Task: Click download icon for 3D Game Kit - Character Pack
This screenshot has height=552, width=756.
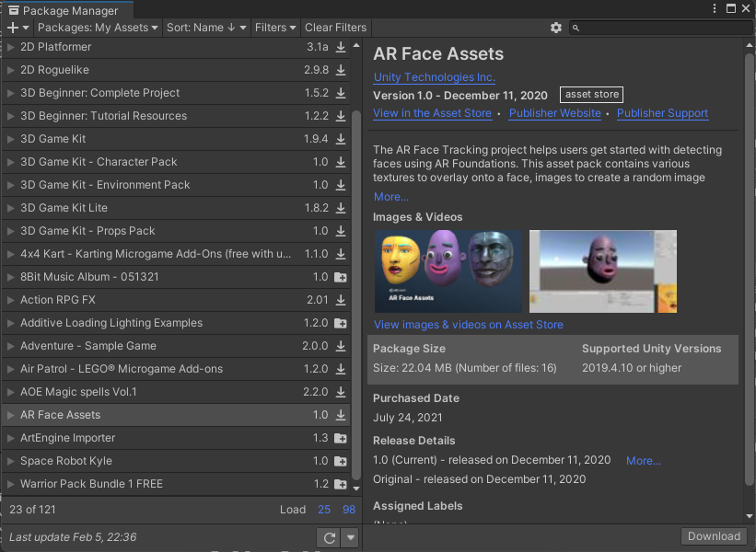Action: pos(341,162)
